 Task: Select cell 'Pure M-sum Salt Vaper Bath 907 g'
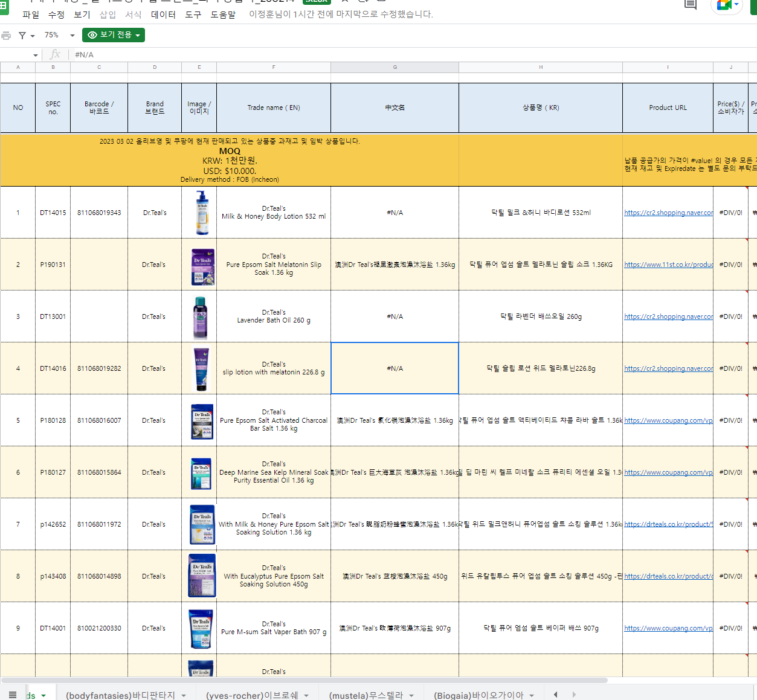(x=274, y=628)
